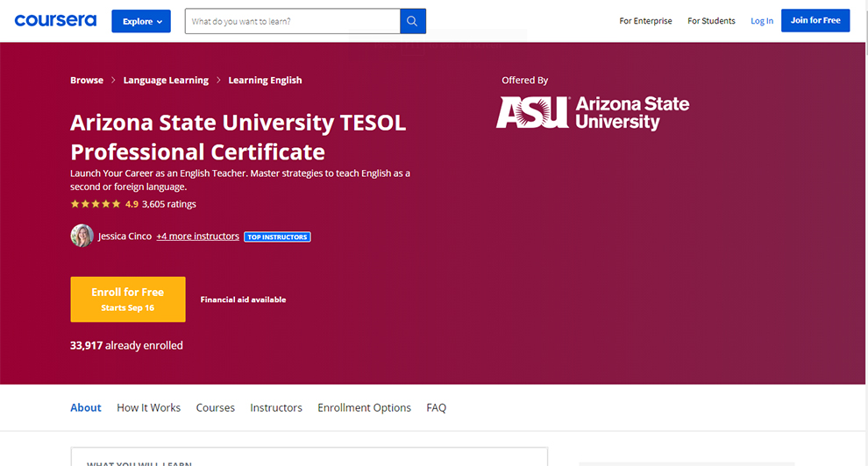Go to Browse in the breadcrumb
Image resolution: width=868 pixels, height=466 pixels.
pos(87,81)
